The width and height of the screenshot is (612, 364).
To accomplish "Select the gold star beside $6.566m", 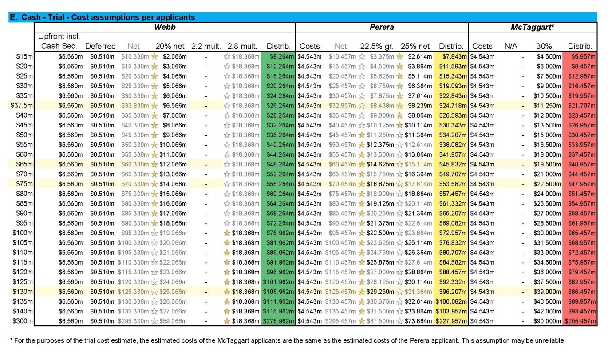I will pyautogui.click(x=154, y=106).
